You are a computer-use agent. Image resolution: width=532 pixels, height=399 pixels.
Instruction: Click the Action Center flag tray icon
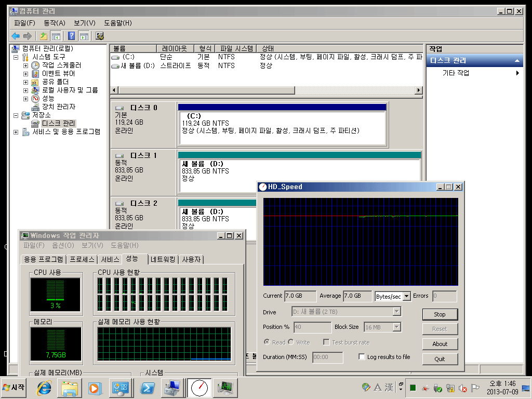[x=475, y=388]
